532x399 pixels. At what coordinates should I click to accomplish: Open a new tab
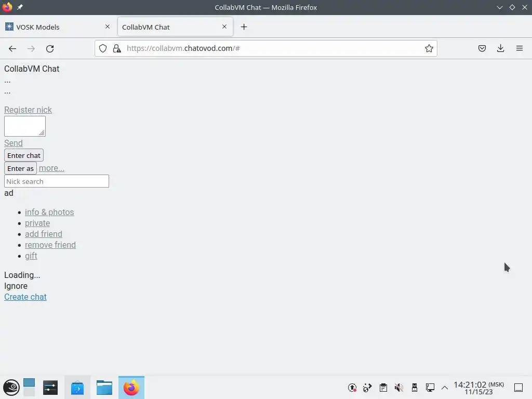point(244,27)
